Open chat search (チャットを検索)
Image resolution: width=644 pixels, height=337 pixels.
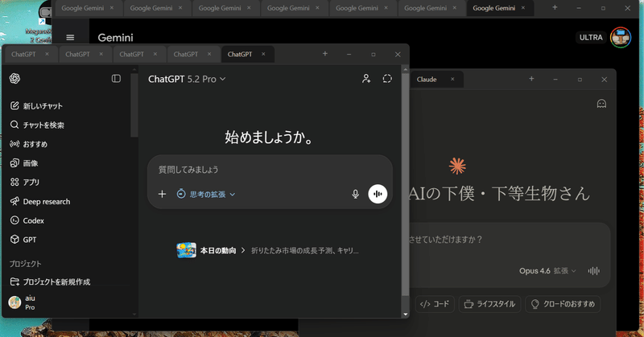tap(37, 125)
